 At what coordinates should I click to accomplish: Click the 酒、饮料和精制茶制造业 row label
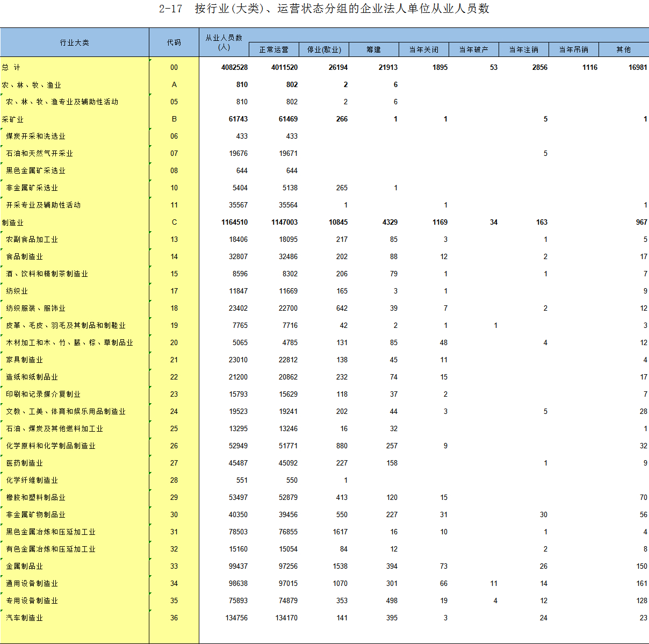pyautogui.click(x=47, y=274)
